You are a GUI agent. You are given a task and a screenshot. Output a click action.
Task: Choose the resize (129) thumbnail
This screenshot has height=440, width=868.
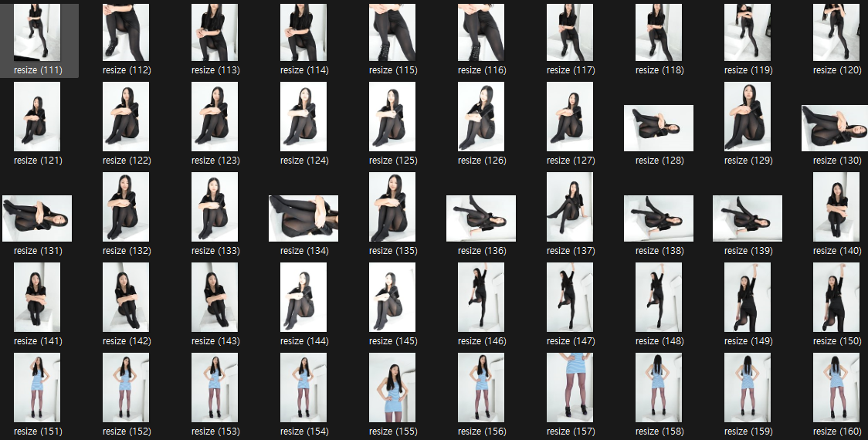[x=748, y=117]
